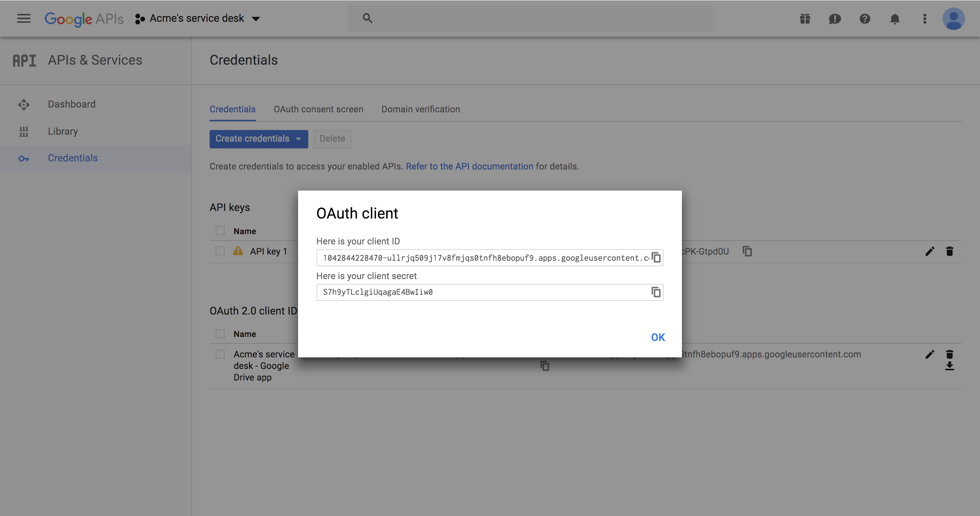980x516 pixels.
Task: Switch to Domain verification tab
Action: coord(420,109)
